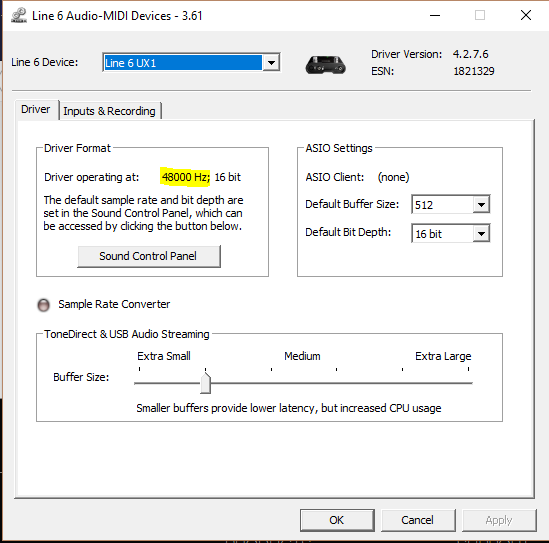Minimize the Line 6 Audio-MIDI Devices window
Screen dimensions: 549x543
[x=435, y=15]
